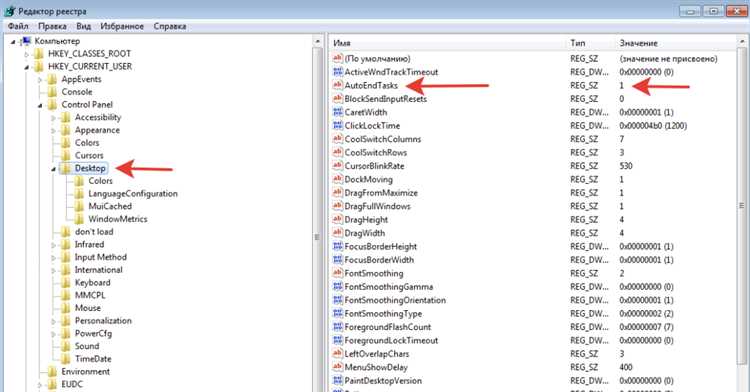Click the CaretWidth DWORD icon
The width and height of the screenshot is (750, 392).
coord(338,112)
